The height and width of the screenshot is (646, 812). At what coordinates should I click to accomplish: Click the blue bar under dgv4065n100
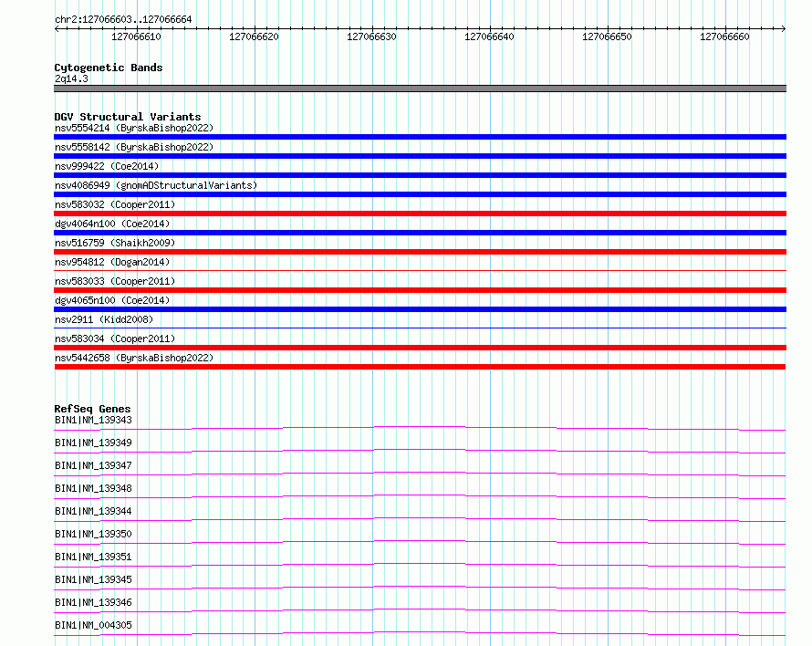[420, 309]
